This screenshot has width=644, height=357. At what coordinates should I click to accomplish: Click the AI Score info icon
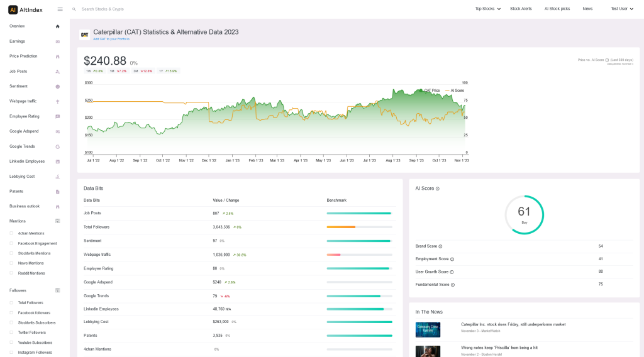click(x=438, y=189)
